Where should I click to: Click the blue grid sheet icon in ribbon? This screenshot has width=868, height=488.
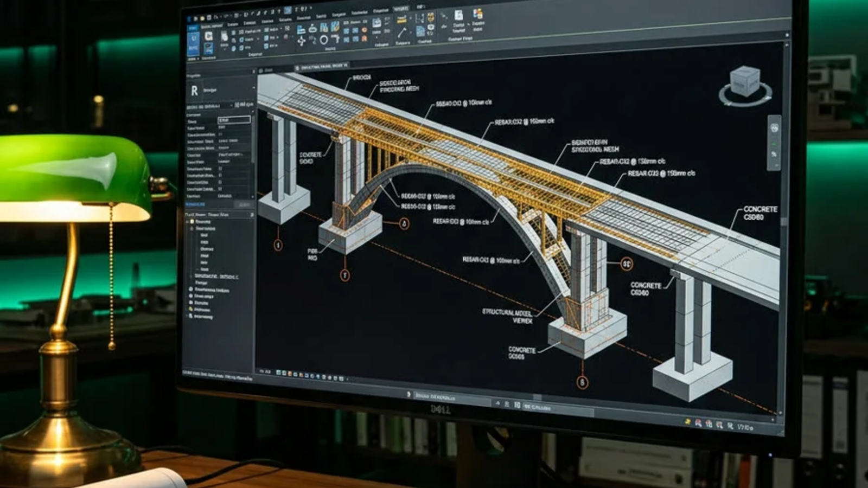pos(420,31)
